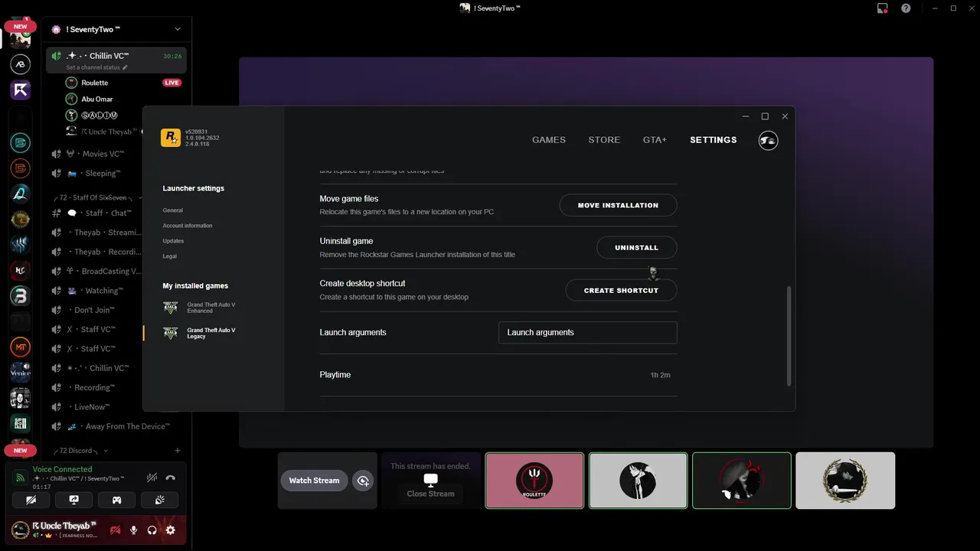
Task: Go to the GTA+ tab
Action: click(655, 140)
